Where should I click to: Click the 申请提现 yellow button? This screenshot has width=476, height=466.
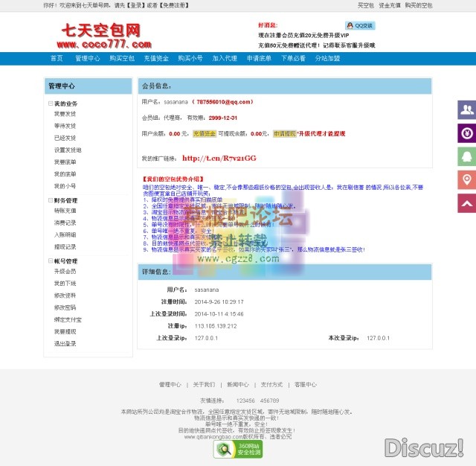tap(284, 134)
